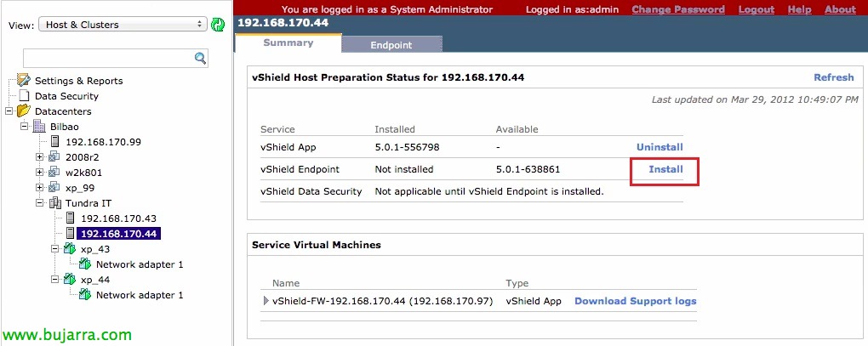Click the magnifier search icon
The height and width of the screenshot is (346, 868).
pyautogui.click(x=200, y=58)
